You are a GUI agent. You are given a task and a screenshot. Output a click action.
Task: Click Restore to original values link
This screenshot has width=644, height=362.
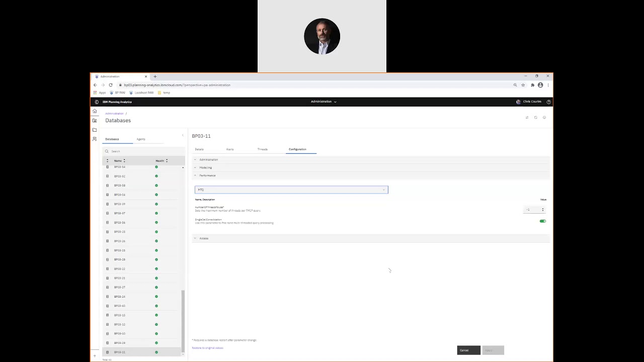pyautogui.click(x=207, y=348)
